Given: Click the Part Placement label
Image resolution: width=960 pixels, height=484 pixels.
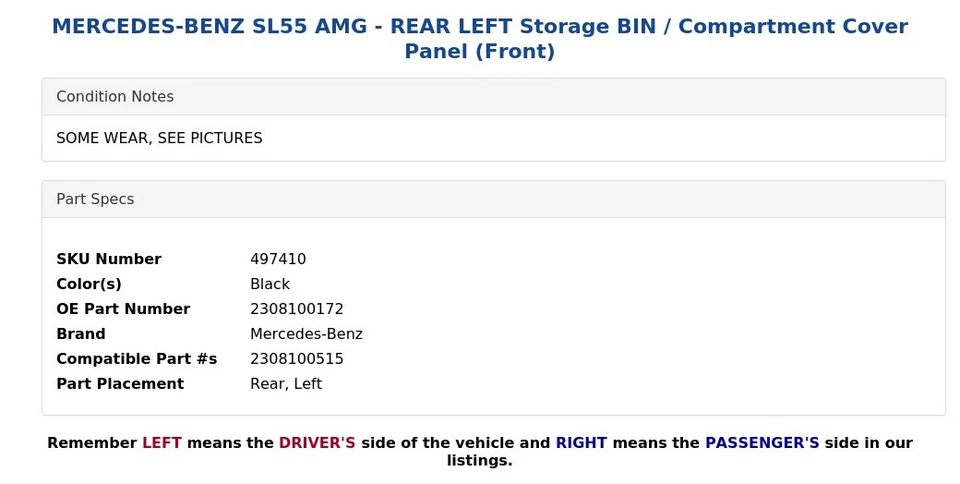Looking at the screenshot, I should (x=120, y=384).
